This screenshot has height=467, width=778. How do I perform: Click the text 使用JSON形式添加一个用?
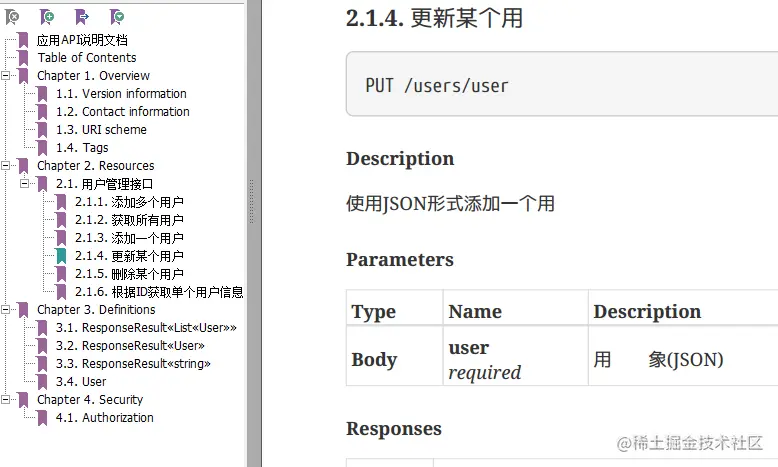(450, 203)
